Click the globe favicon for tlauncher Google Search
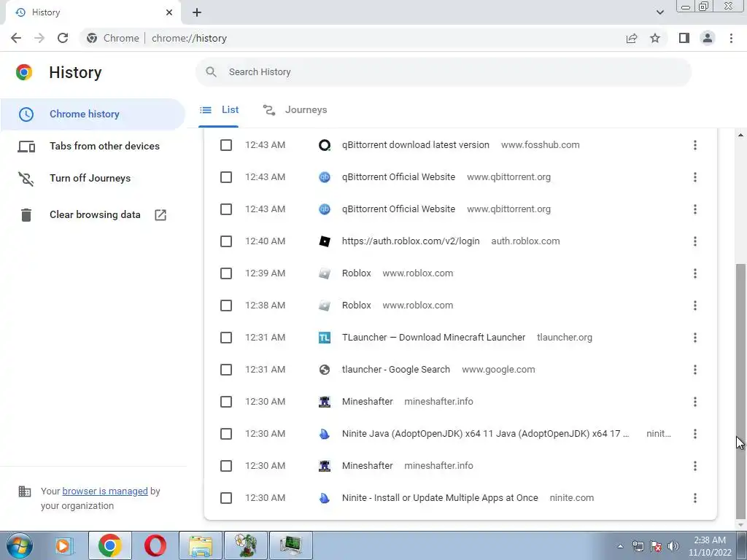 pos(325,370)
